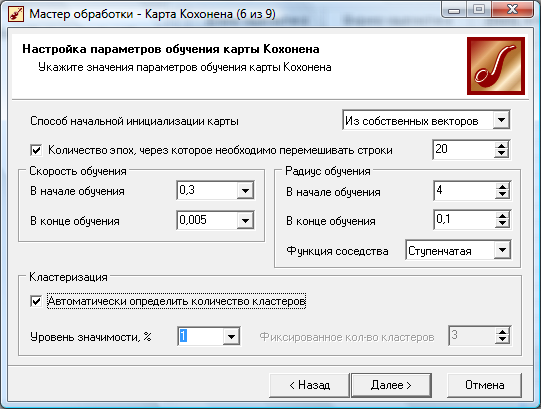
Task: Click the 'Способ начальной инициализации карты' label
Action: click(134, 121)
